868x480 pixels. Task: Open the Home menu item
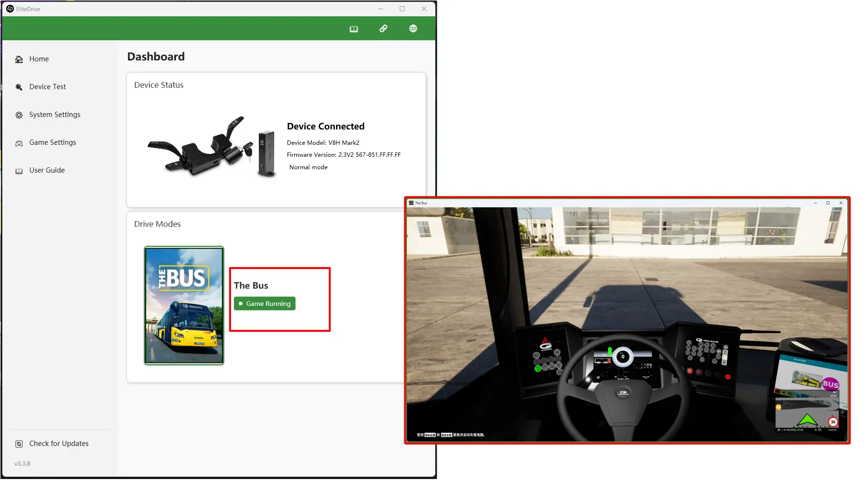pyautogui.click(x=39, y=59)
